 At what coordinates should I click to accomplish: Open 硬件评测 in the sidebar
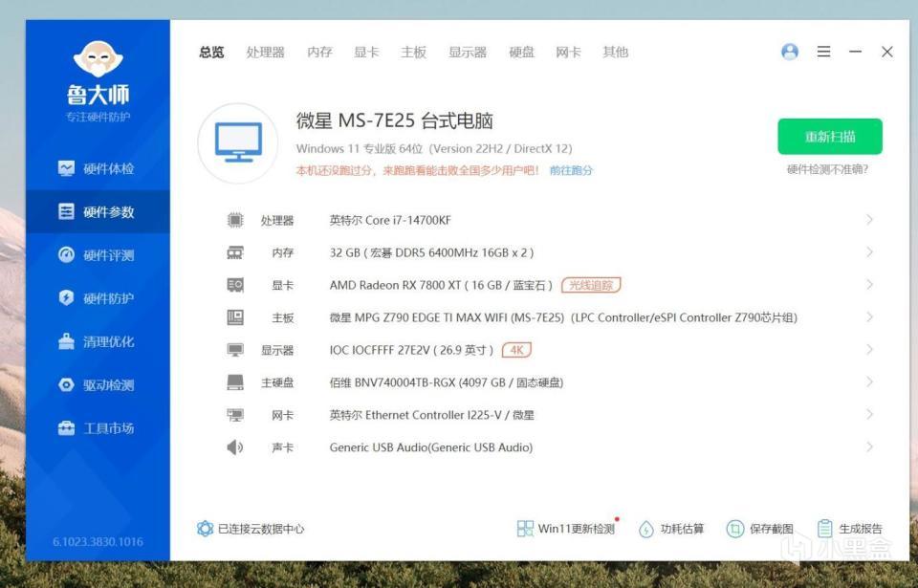(98, 254)
